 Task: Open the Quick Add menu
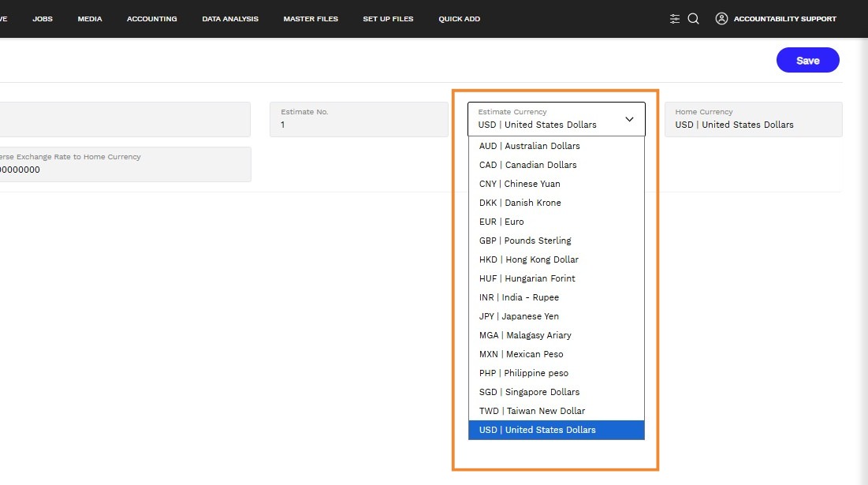point(460,19)
